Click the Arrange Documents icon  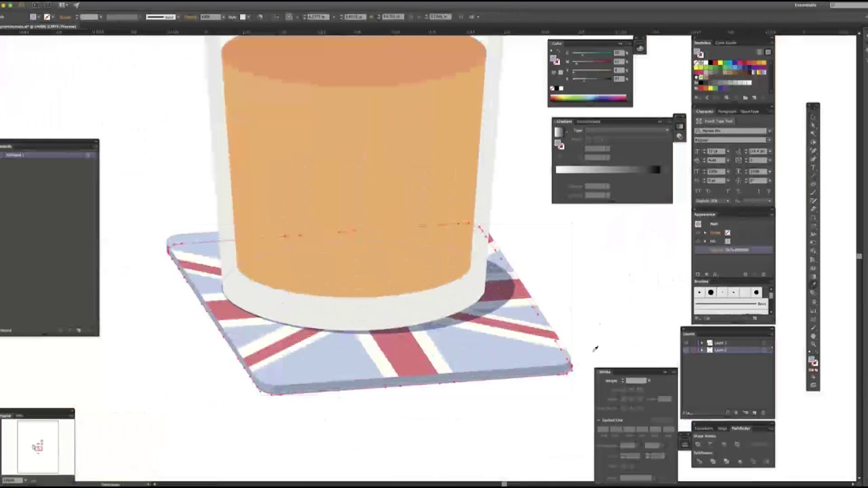pos(62,5)
